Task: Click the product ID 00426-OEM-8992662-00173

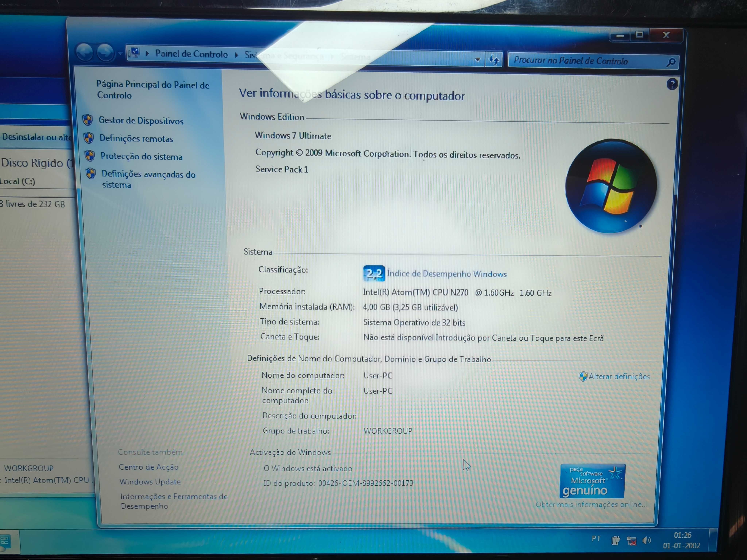Action: coord(366,483)
